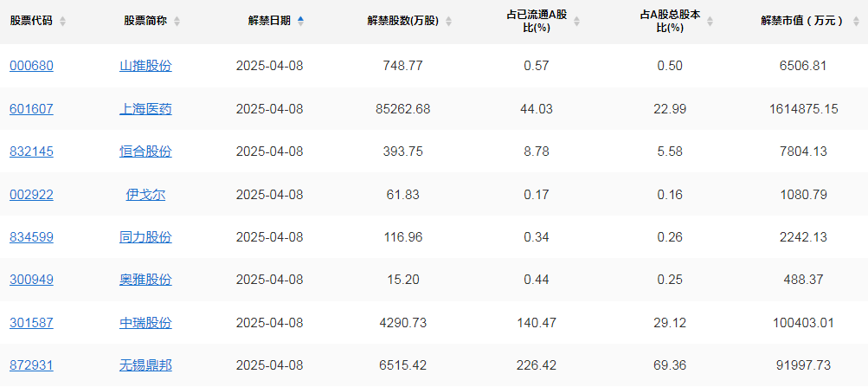Select 中瑞股份 unlock shares value 4290.73
Screen dimensions: 868x387
click(x=402, y=323)
